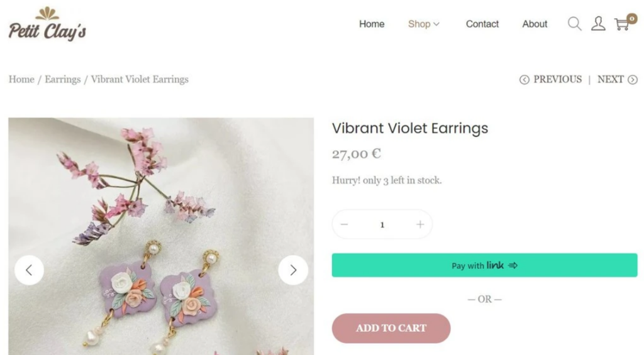Open the About page from the menu
644x355 pixels.
tap(535, 25)
